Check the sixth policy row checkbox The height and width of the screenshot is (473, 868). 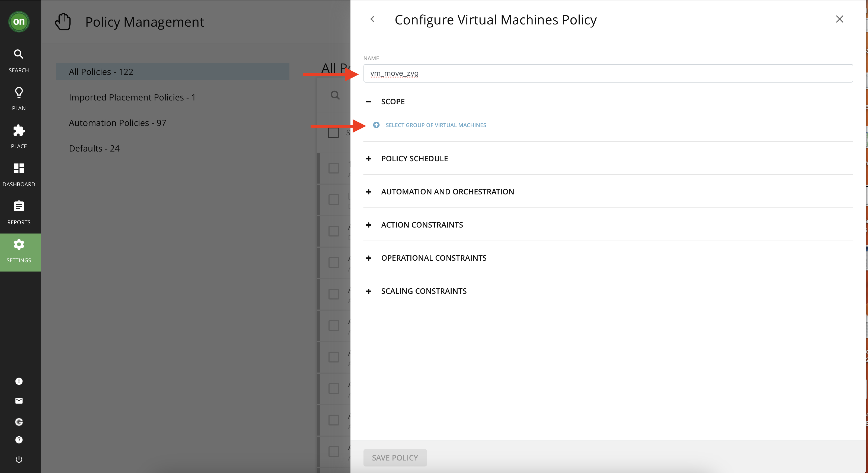334,325
